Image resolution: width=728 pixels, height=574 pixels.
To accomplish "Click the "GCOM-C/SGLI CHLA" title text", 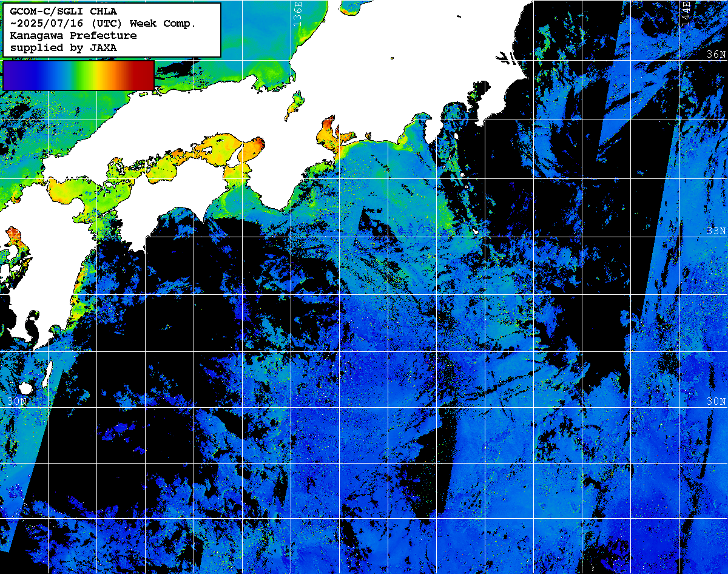I will [64, 11].
